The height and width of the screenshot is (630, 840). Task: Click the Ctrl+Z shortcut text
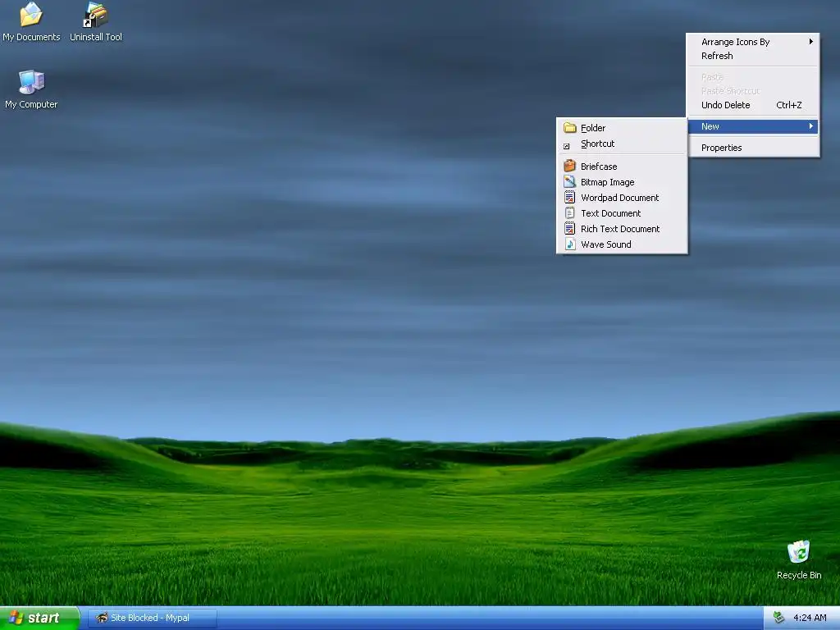(x=788, y=105)
